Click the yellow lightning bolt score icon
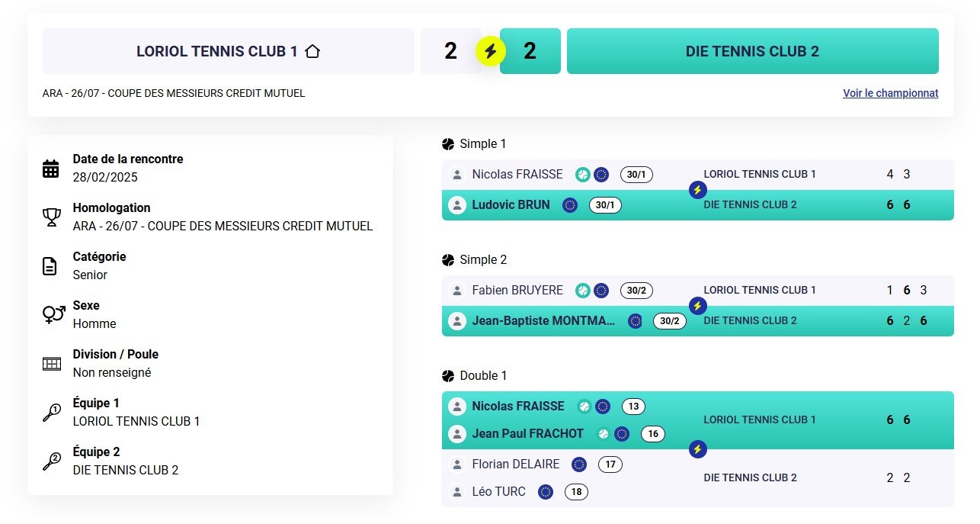 click(x=491, y=51)
